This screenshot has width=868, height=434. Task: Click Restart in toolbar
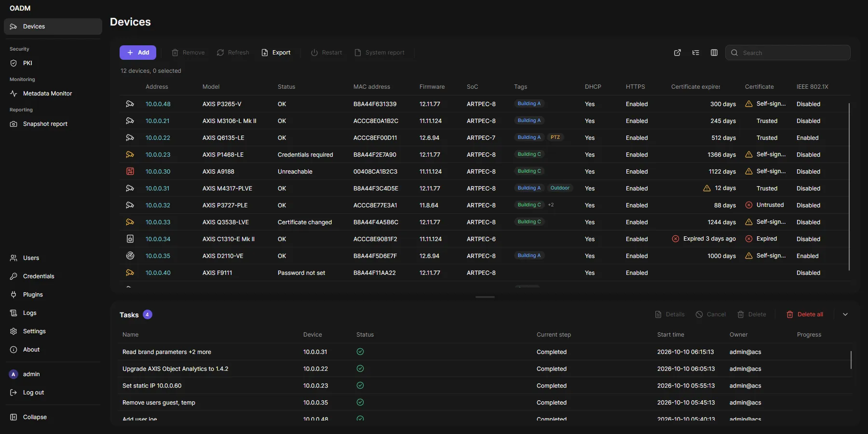click(326, 53)
